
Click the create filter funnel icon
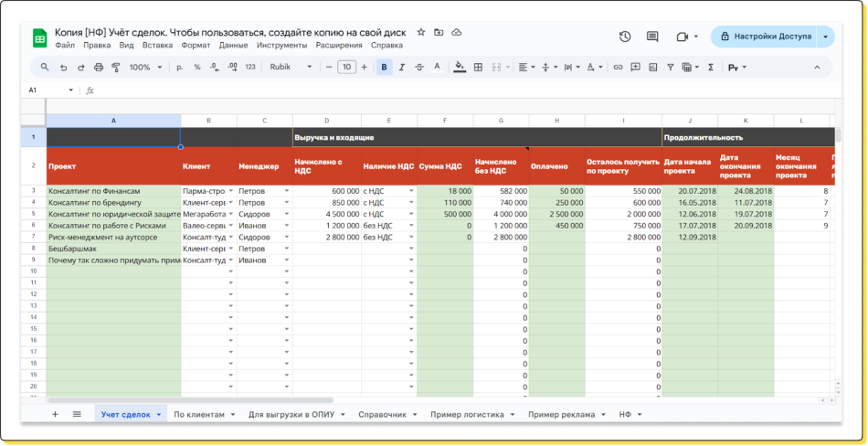click(x=670, y=67)
